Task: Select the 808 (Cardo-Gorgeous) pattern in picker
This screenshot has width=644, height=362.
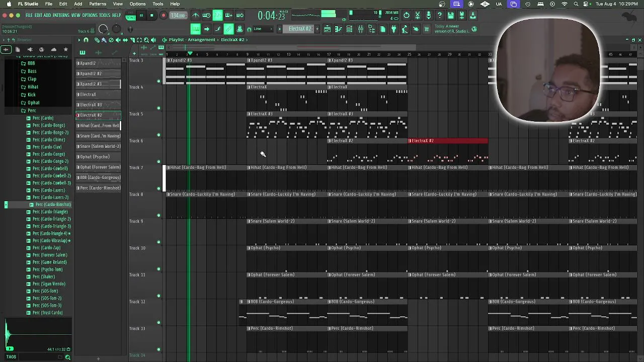Action: 99,177
